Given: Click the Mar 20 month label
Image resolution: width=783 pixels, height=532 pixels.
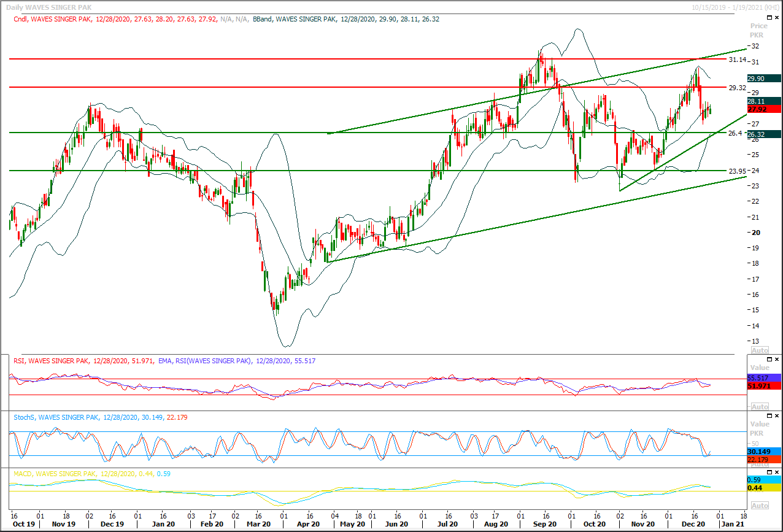Looking at the screenshot, I should click(258, 525).
